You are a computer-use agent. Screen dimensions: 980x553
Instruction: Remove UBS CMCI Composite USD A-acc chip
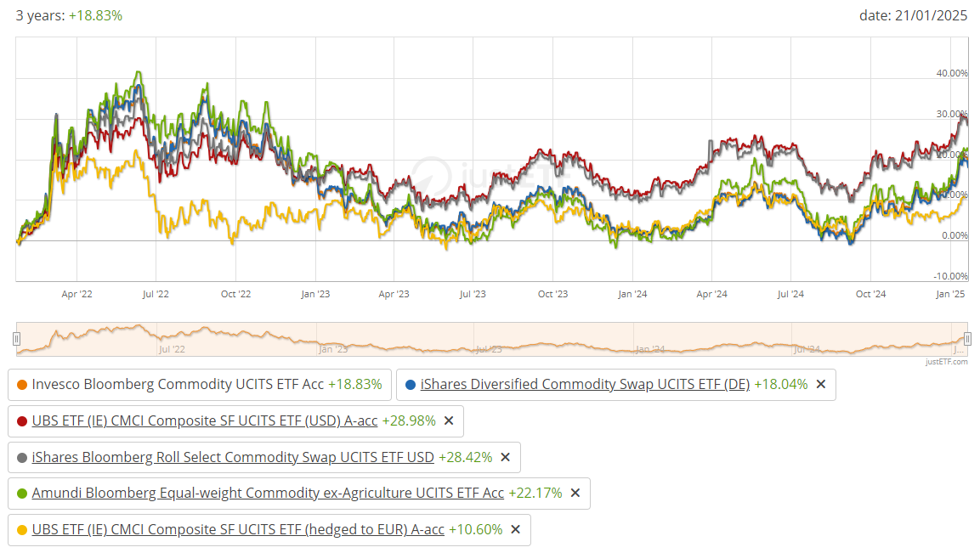(x=449, y=420)
